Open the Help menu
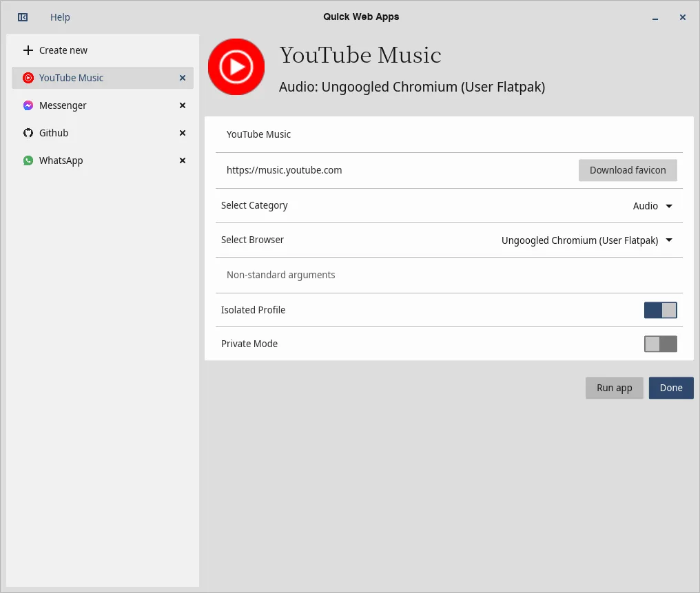700x593 pixels. point(60,17)
